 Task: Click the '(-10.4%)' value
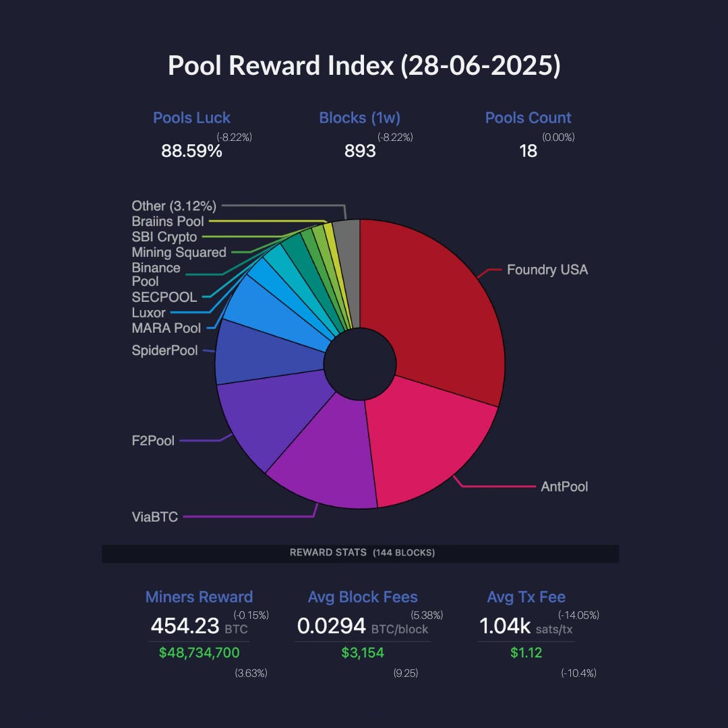(x=578, y=673)
